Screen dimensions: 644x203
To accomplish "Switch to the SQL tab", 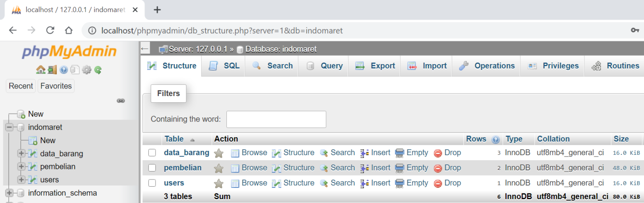I will (225, 66).
